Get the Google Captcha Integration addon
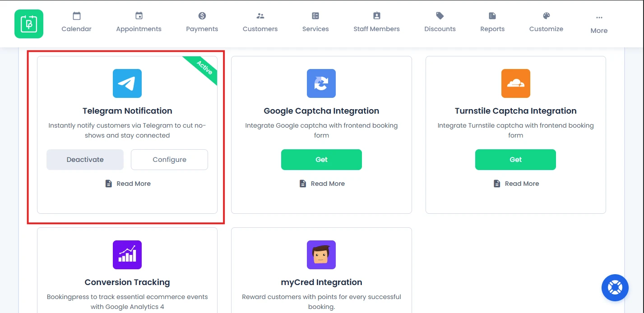Image resolution: width=644 pixels, height=313 pixels. 321,160
